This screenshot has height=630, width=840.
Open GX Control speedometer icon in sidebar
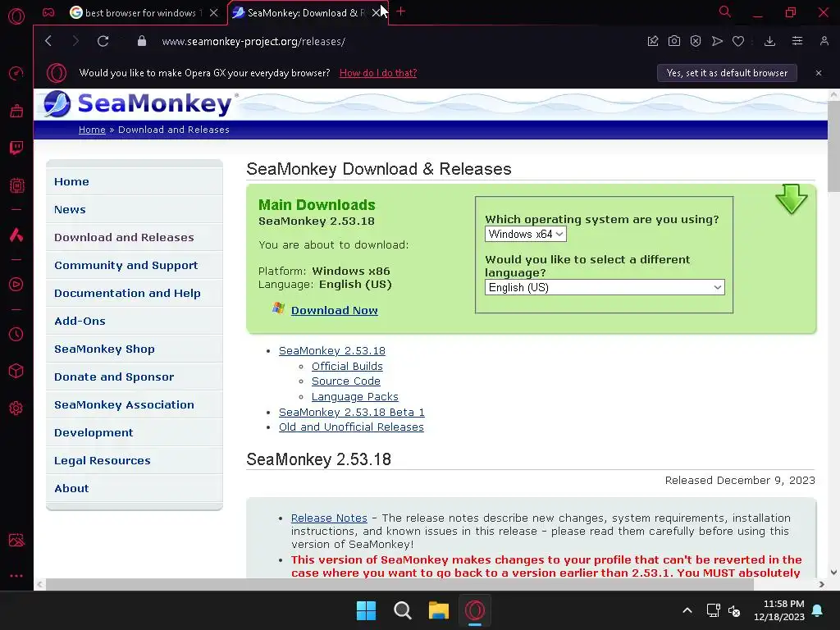pos(16,73)
